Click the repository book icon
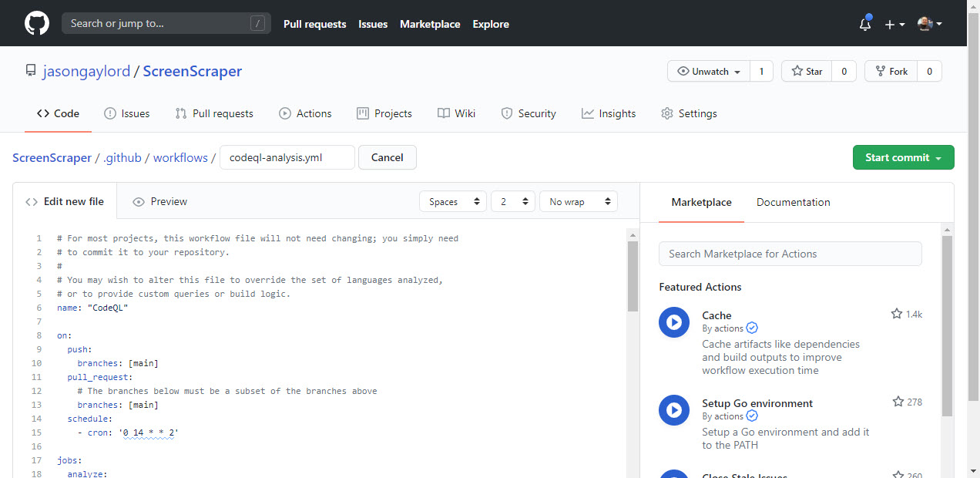980x478 pixels. coord(30,72)
